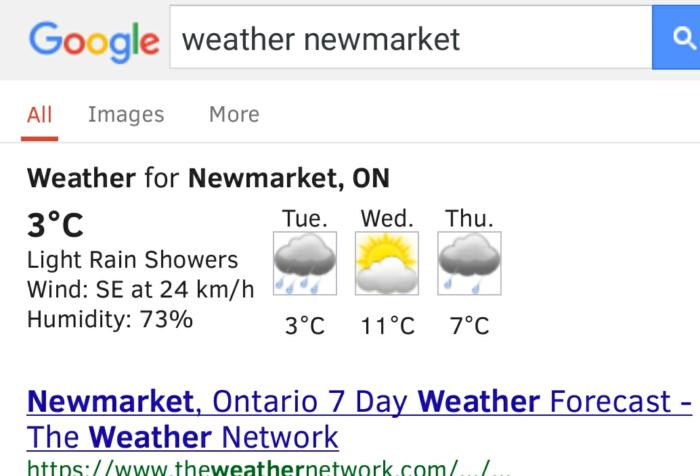Click Wednesday's partly sunny icon
This screenshot has height=476, width=700.
coord(387,264)
